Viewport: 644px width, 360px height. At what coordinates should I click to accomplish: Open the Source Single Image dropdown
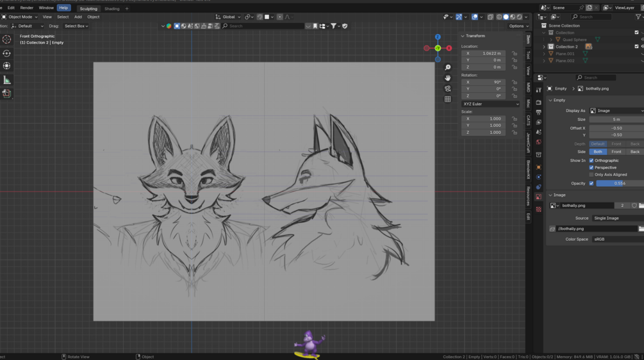coord(618,218)
